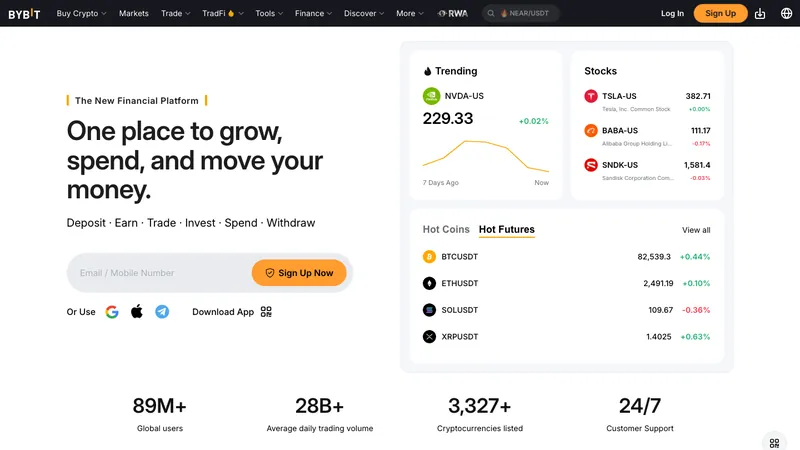Viewport: 800px width, 450px height.
Task: Click the Sign Up Now button
Action: point(299,273)
